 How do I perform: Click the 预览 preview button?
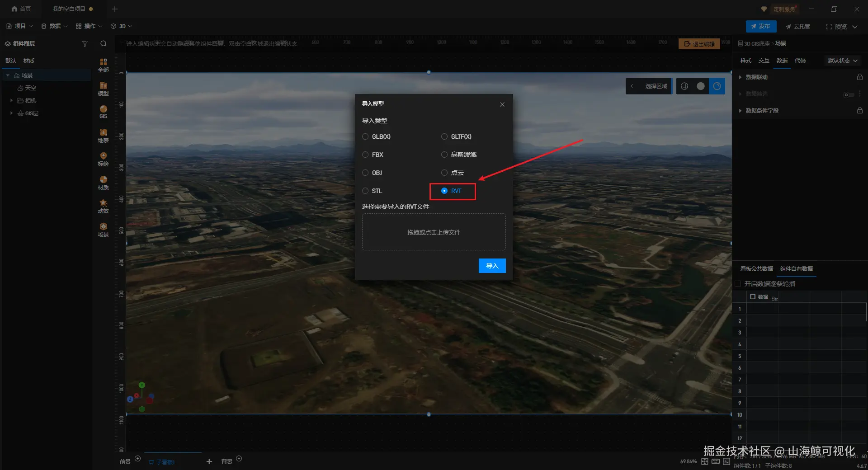837,27
